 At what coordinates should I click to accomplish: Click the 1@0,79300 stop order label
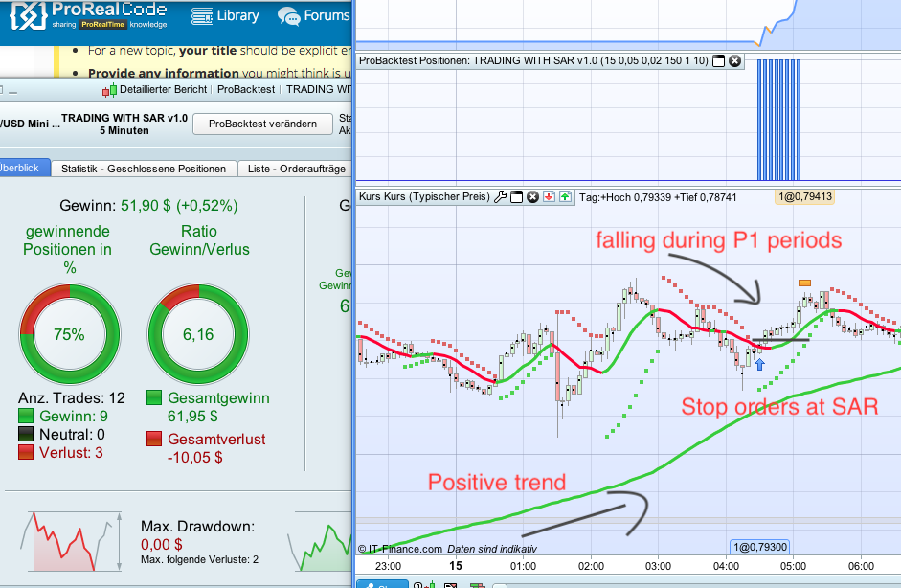pyautogui.click(x=759, y=547)
